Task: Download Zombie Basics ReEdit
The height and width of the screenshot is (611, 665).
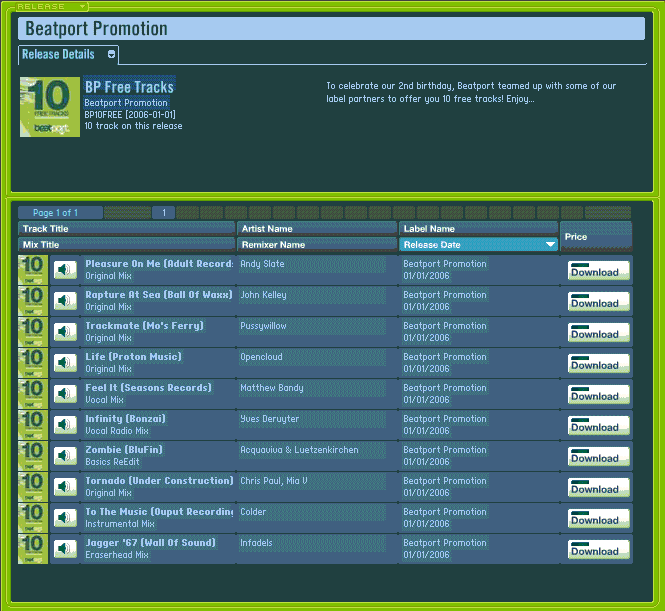Action: pyautogui.click(x=598, y=456)
